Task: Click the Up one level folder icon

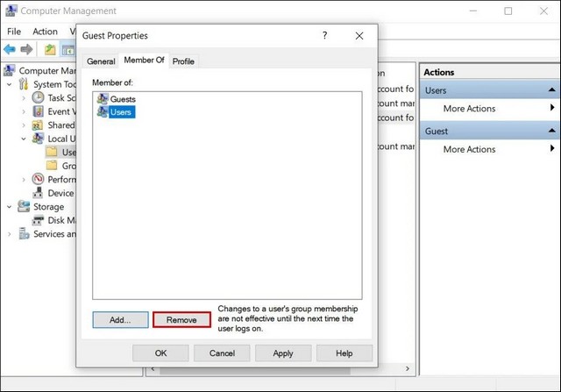Action: [x=50, y=49]
